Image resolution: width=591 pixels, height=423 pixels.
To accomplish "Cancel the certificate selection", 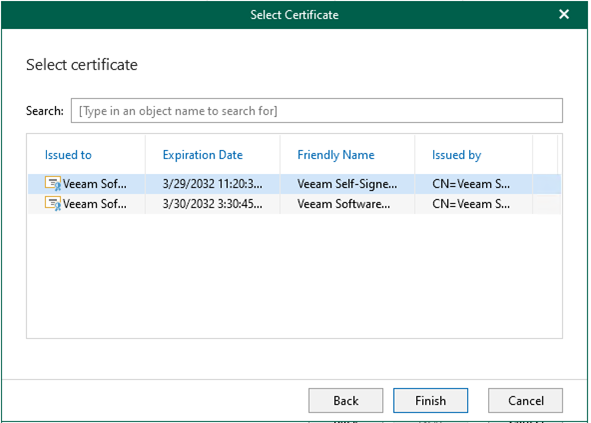I will pos(525,400).
